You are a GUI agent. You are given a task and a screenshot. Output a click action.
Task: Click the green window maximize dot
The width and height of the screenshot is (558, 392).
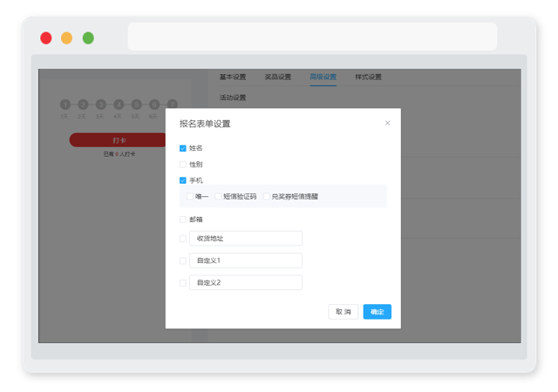pyautogui.click(x=88, y=38)
